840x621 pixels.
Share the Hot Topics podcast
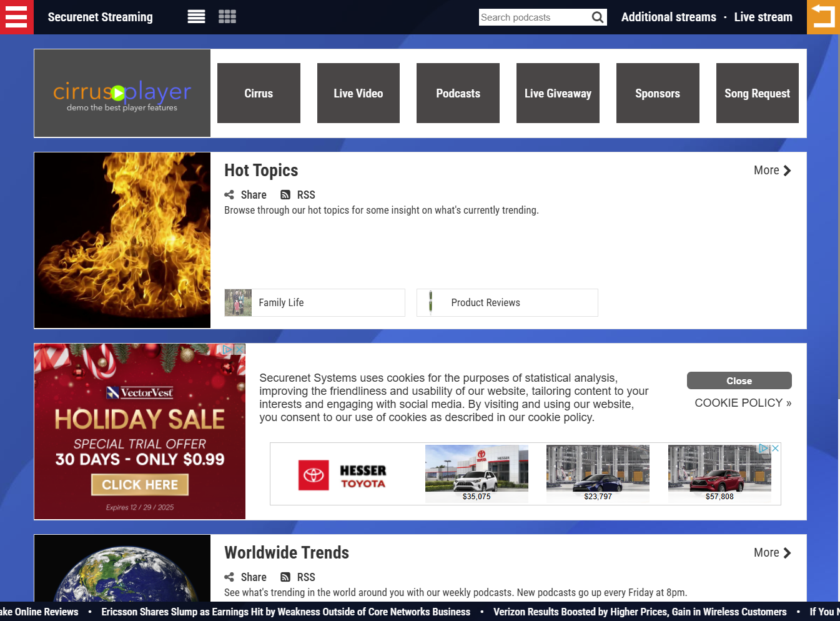(x=245, y=195)
